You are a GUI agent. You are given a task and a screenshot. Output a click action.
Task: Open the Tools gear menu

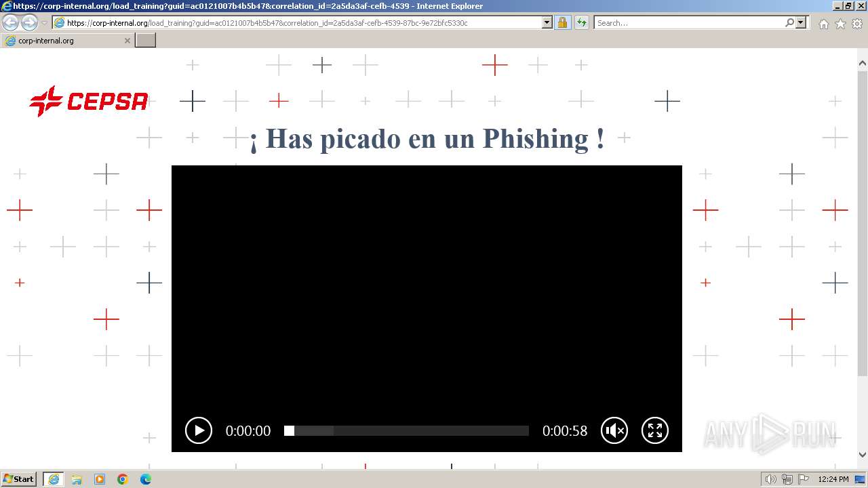click(x=857, y=24)
